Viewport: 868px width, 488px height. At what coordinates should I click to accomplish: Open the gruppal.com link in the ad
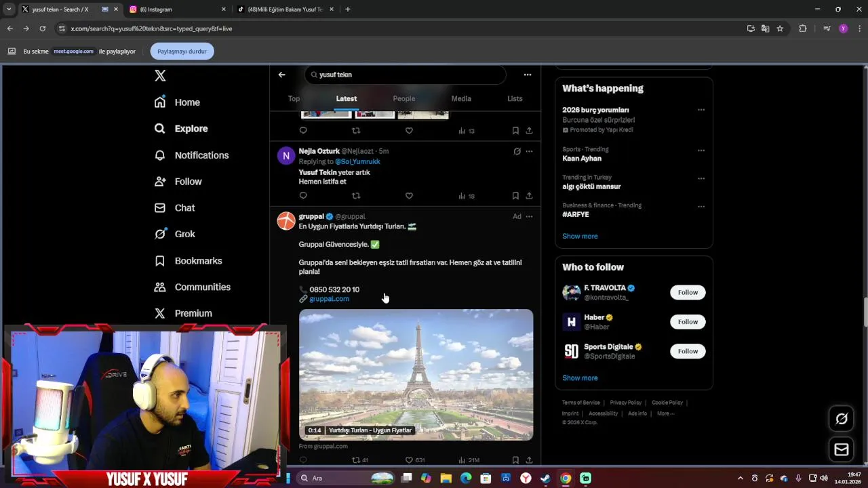(x=329, y=299)
